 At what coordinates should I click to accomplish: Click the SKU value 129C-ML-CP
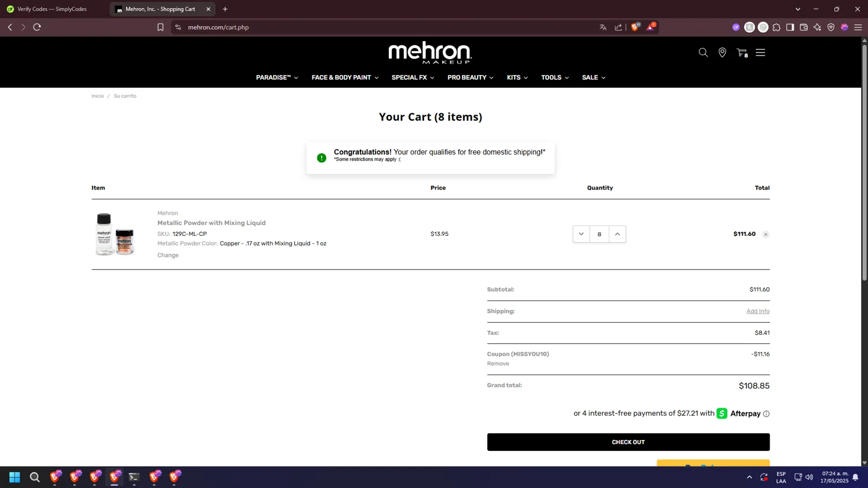(189, 234)
